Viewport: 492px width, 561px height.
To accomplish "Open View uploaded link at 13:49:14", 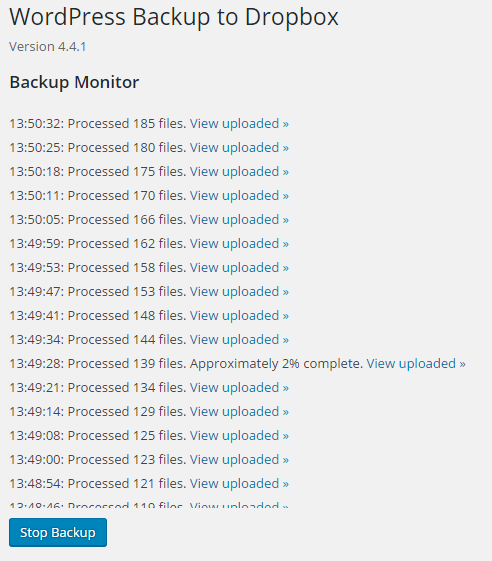I will [239, 411].
